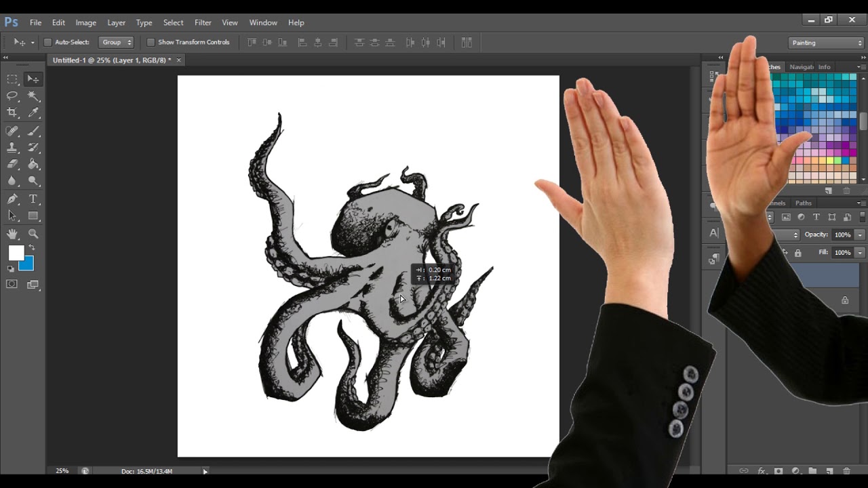Screen dimensions: 868x488
Task: Open the Layer menu
Action: 116,22
